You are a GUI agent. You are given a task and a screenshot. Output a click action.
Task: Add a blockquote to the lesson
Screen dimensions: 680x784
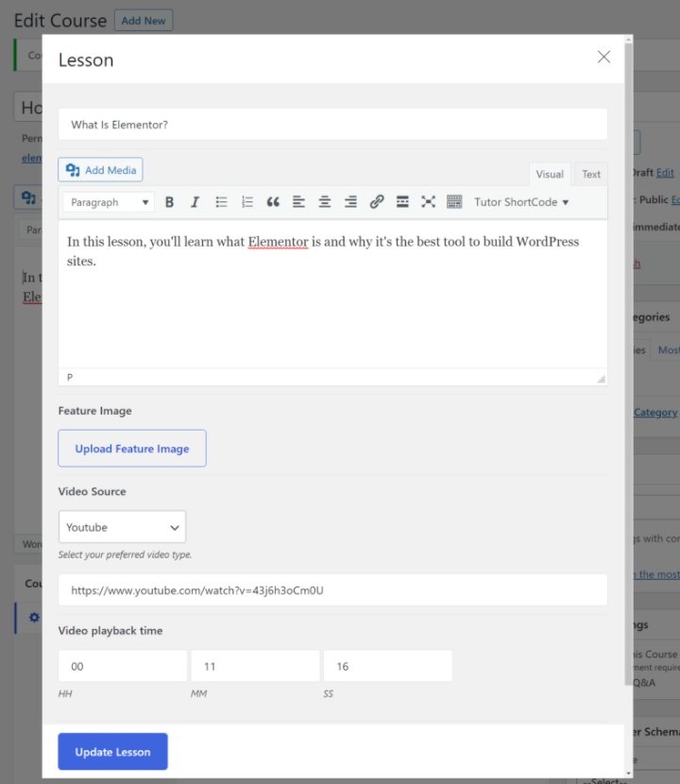(273, 202)
